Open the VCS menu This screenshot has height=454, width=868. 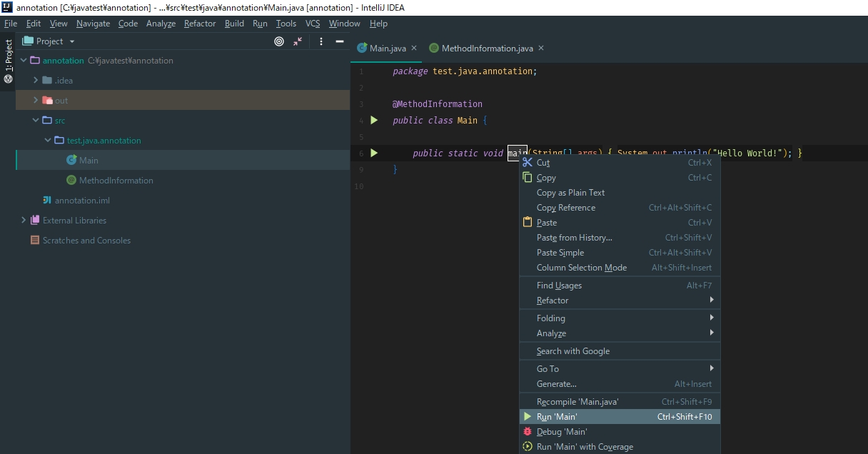point(313,24)
